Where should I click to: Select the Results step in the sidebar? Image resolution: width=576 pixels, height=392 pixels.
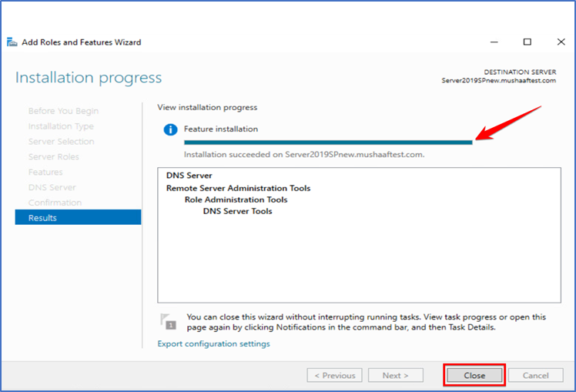[78, 217]
